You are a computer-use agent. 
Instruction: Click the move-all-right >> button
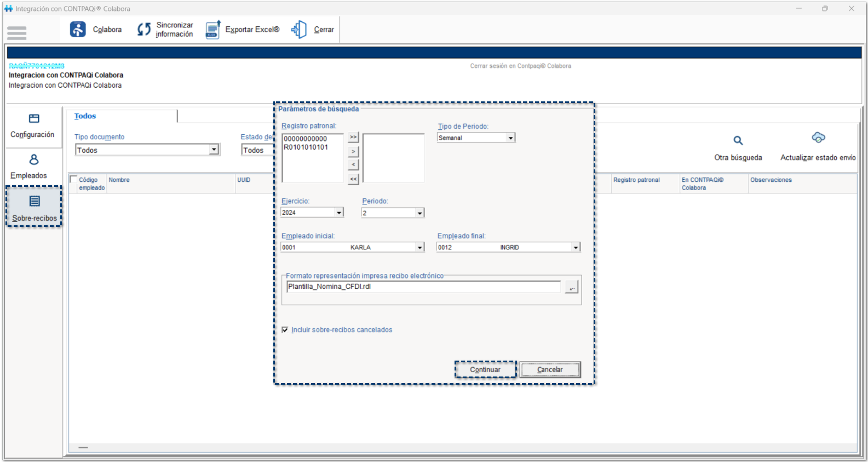point(353,137)
